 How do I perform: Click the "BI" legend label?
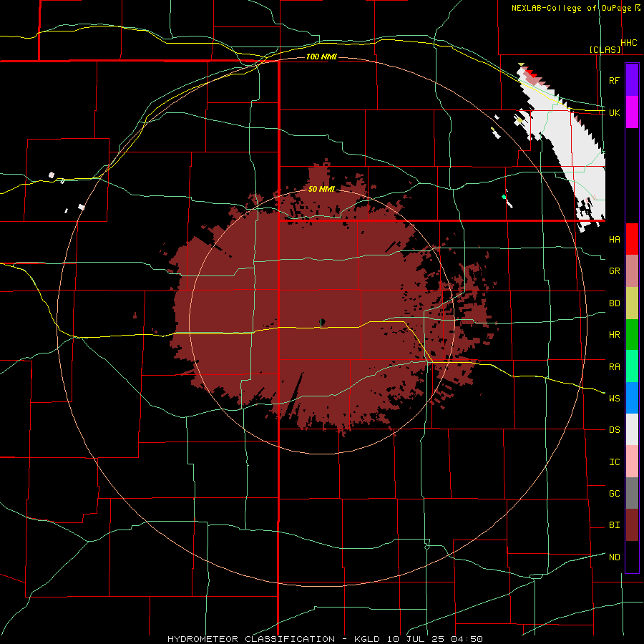click(614, 525)
